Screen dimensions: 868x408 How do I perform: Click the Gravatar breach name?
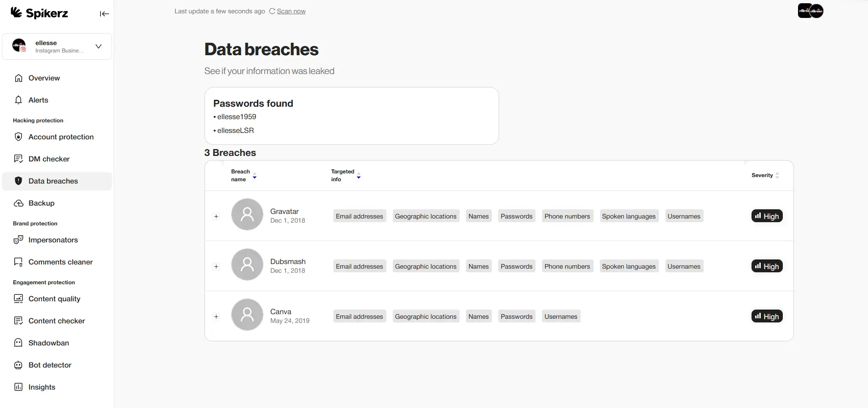(285, 212)
